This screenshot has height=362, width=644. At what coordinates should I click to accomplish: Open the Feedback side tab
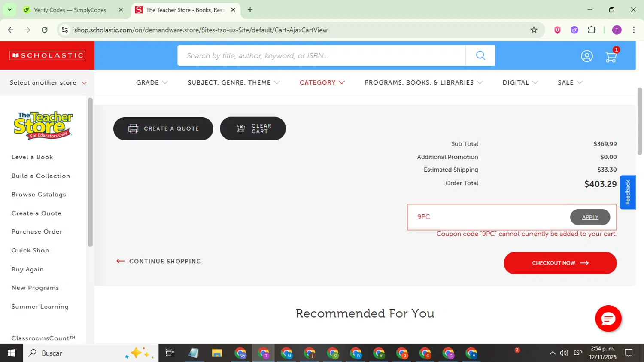pos(628,192)
